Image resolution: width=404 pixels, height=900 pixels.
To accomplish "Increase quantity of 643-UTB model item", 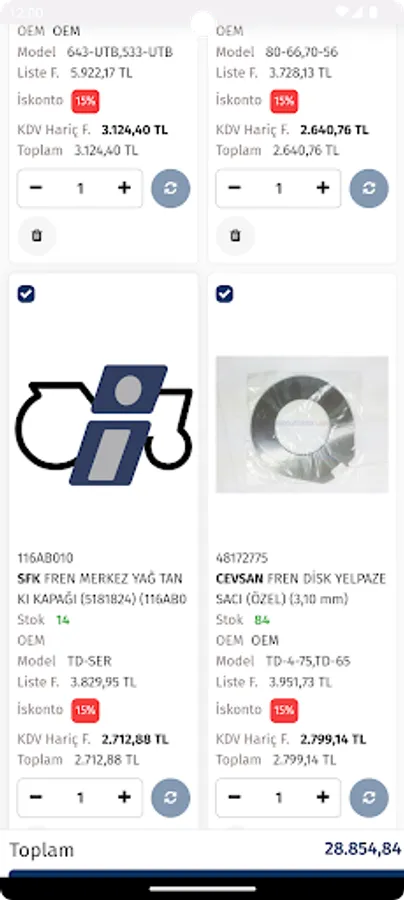I will point(124,188).
